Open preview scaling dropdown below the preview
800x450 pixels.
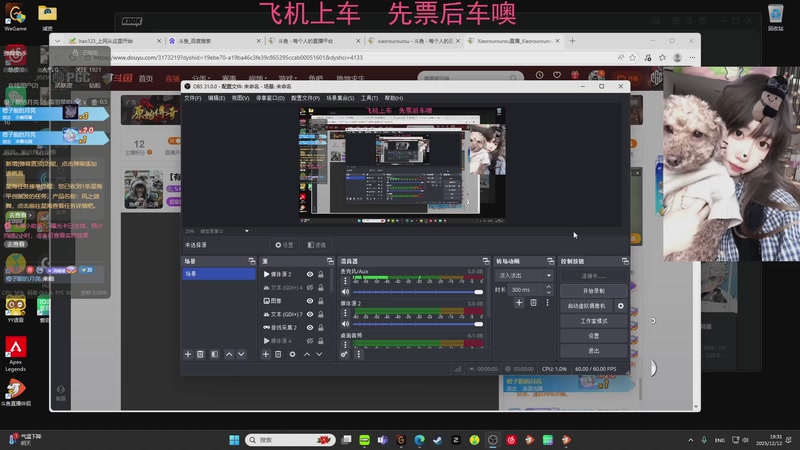click(246, 231)
